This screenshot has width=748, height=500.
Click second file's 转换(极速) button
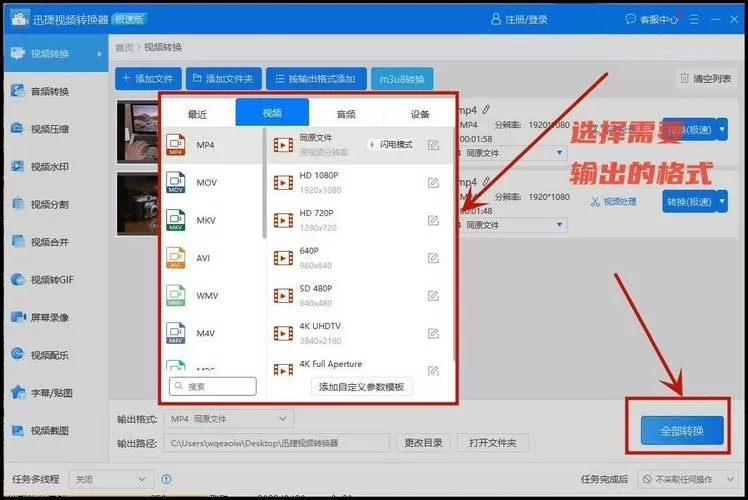pyautogui.click(x=689, y=201)
